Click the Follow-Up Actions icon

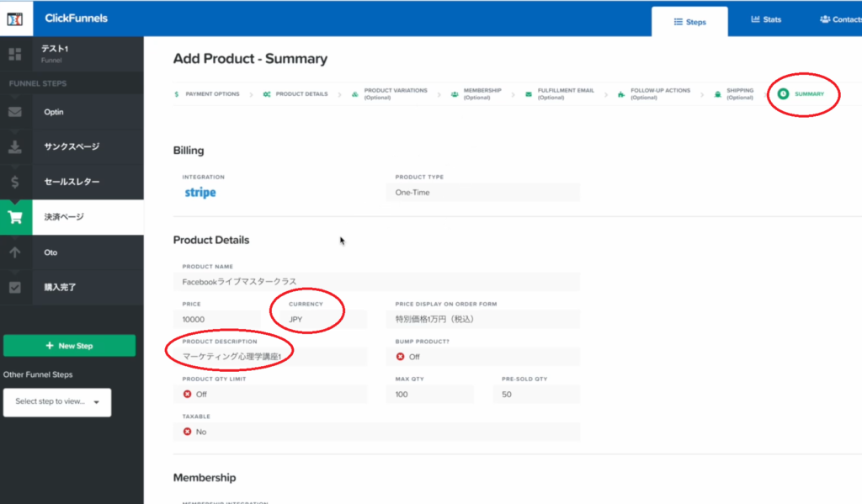pyautogui.click(x=621, y=94)
